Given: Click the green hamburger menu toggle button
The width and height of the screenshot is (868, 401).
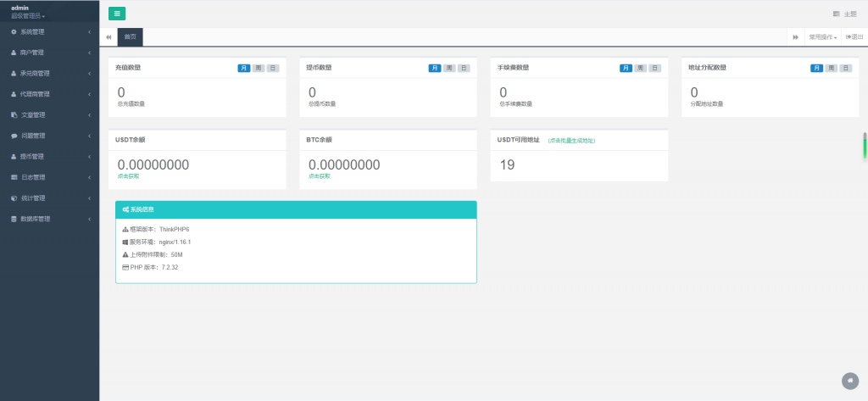Looking at the screenshot, I should tap(117, 14).
